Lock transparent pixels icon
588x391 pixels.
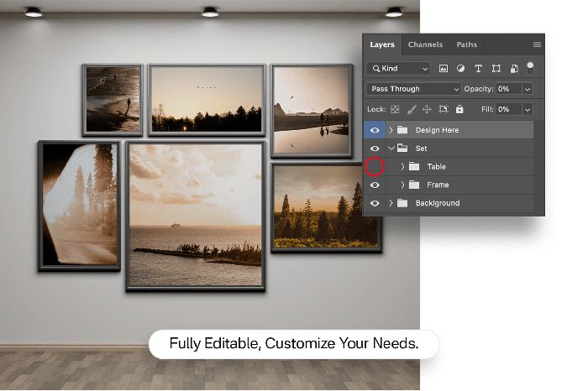tap(395, 109)
